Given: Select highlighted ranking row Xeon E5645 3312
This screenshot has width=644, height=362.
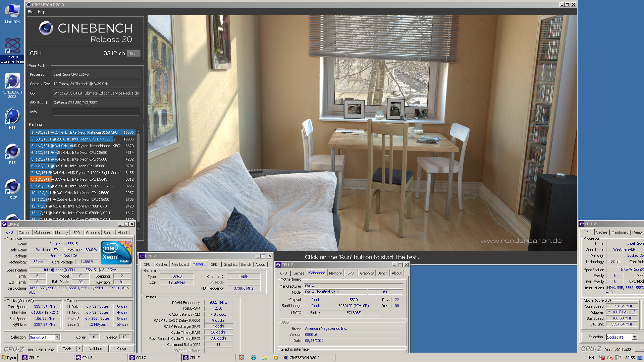Looking at the screenshot, I should point(83,179).
